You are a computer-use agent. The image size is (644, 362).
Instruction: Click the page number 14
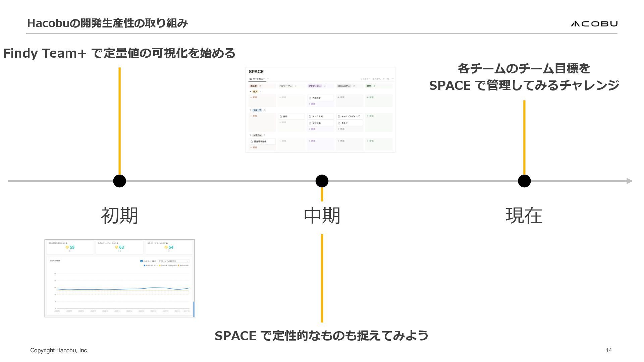click(609, 350)
